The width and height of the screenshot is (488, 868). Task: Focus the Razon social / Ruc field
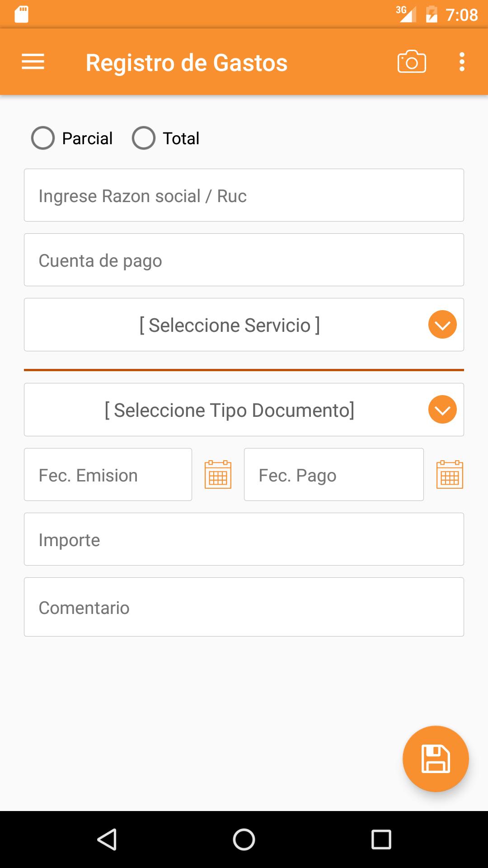tap(244, 195)
